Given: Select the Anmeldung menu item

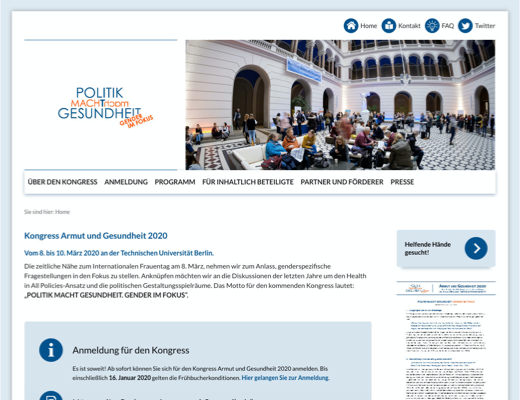Looking at the screenshot, I should coord(126,182).
